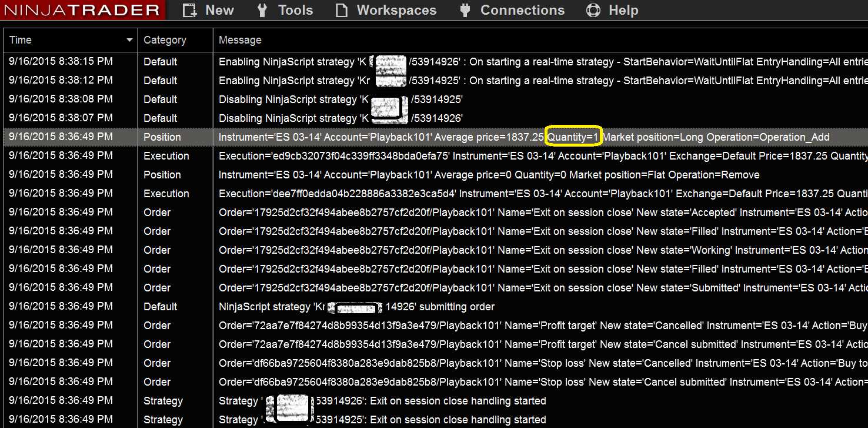Open the Help menu
Image resolution: width=868 pixels, height=428 pixels.
tap(612, 10)
